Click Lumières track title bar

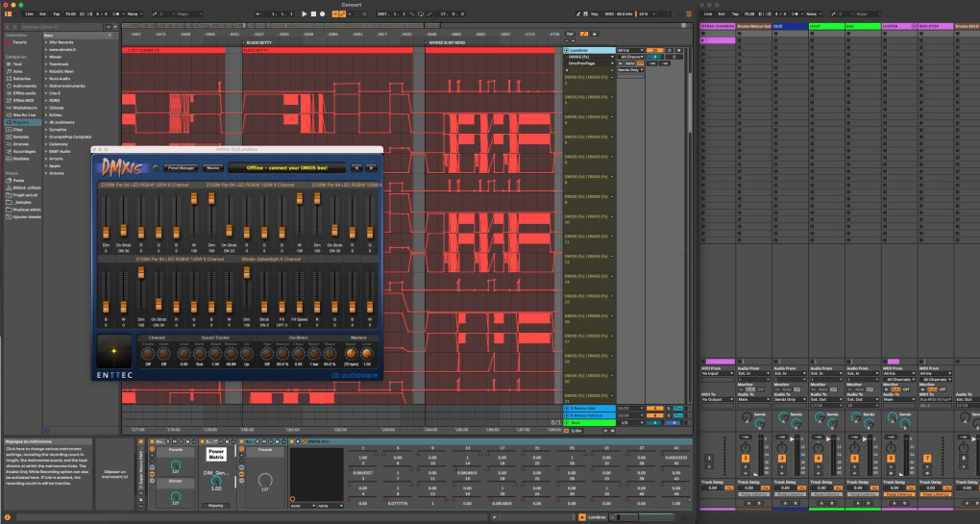click(x=590, y=50)
